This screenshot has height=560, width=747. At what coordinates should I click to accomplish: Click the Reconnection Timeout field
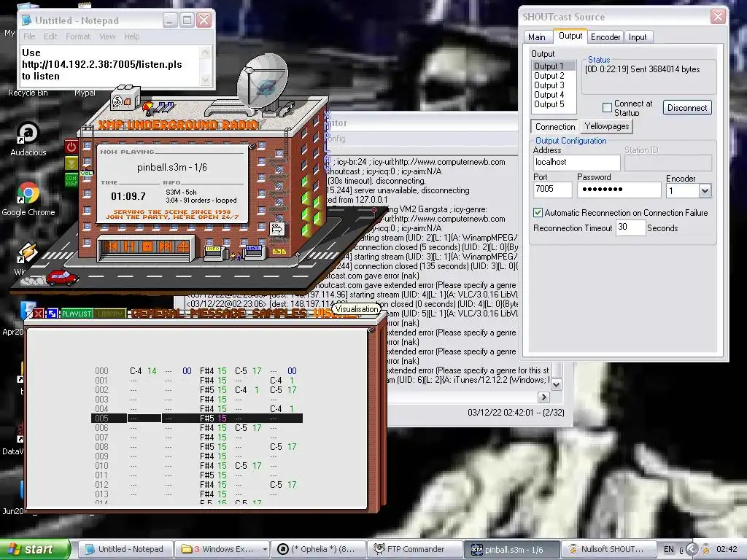click(630, 227)
